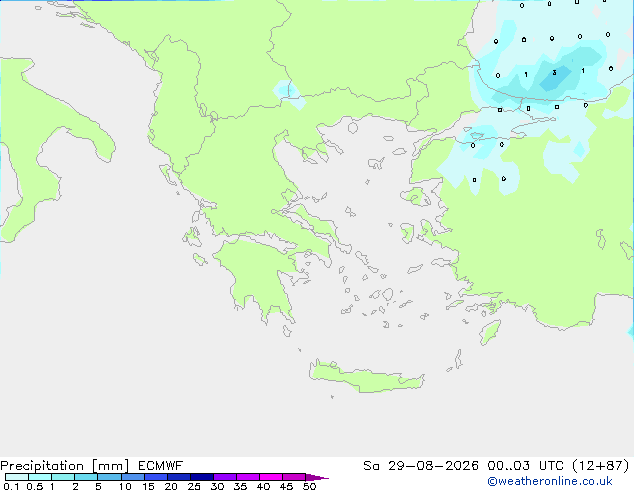The image size is (634, 490).
Task: Select the 2 mm legend color swatch
Action: point(86,477)
